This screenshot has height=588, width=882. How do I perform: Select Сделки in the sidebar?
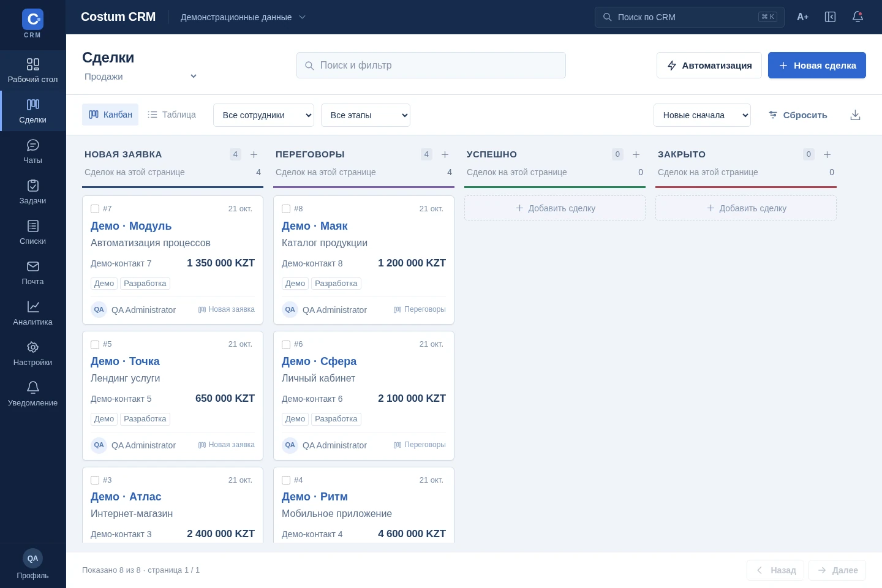point(33,111)
